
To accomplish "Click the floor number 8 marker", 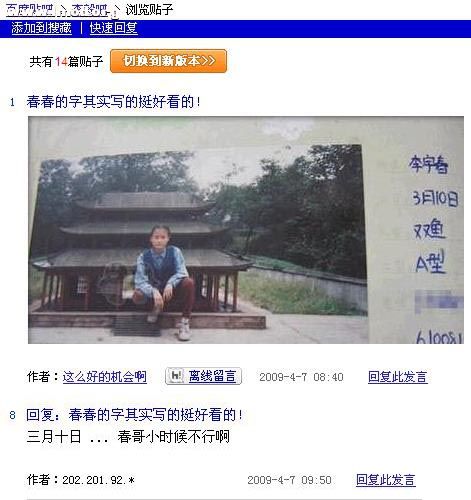I will click(x=12, y=415).
